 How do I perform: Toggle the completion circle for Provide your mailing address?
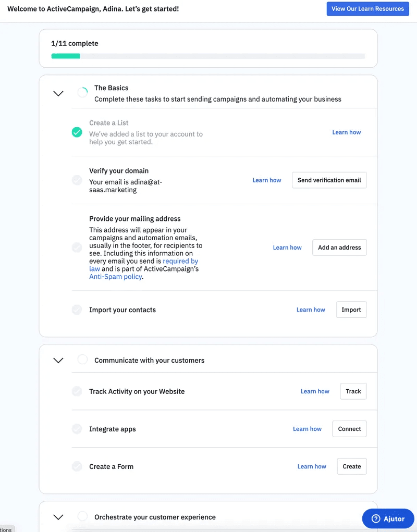pyautogui.click(x=77, y=248)
